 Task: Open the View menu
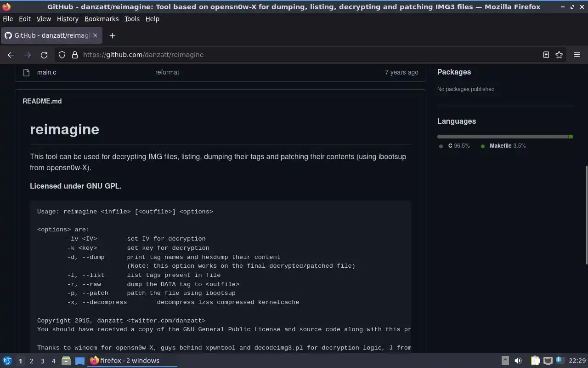(x=44, y=19)
